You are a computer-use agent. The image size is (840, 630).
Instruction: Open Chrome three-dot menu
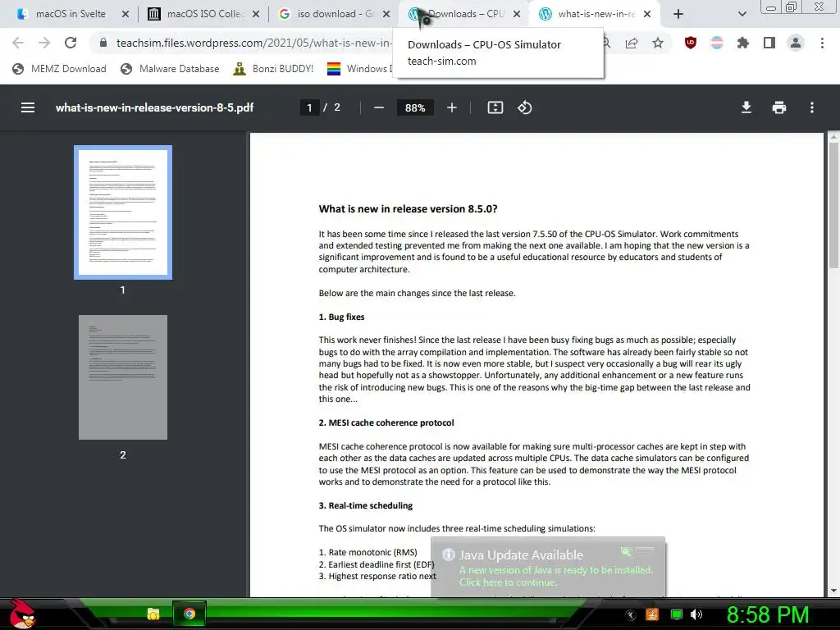click(x=822, y=43)
